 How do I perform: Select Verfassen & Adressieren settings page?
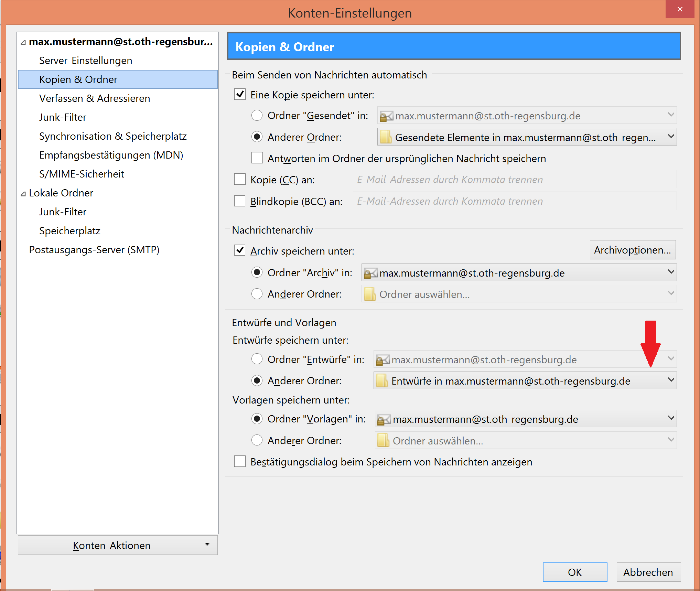[x=95, y=98]
